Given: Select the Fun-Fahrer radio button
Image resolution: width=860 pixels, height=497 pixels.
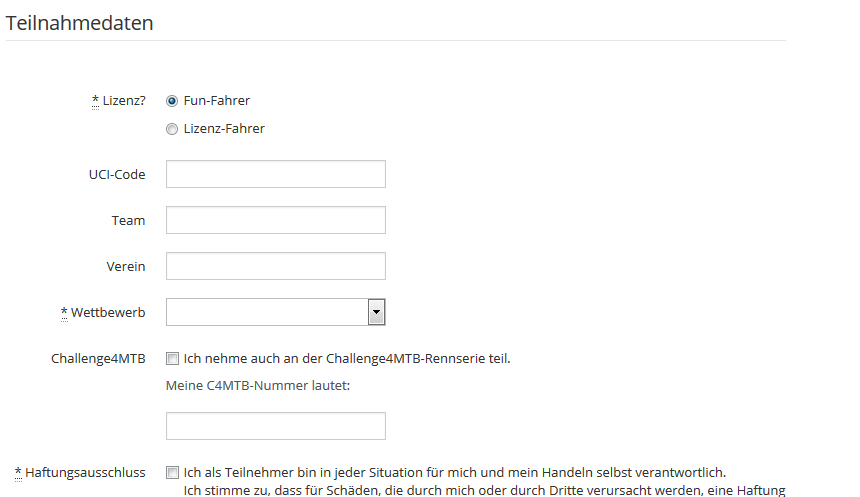Looking at the screenshot, I should [172, 101].
